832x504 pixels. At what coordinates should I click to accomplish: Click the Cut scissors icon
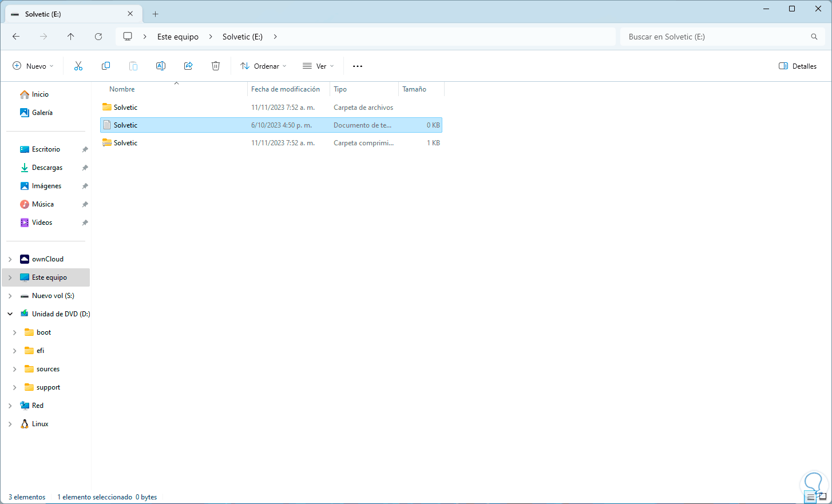(78, 66)
